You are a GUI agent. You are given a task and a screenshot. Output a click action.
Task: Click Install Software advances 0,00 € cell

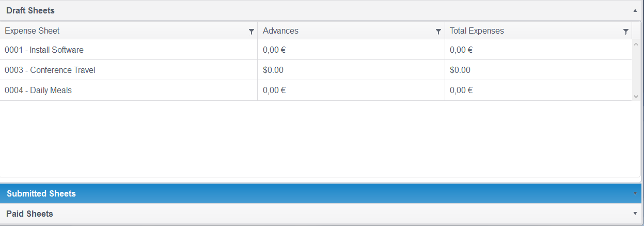point(274,50)
